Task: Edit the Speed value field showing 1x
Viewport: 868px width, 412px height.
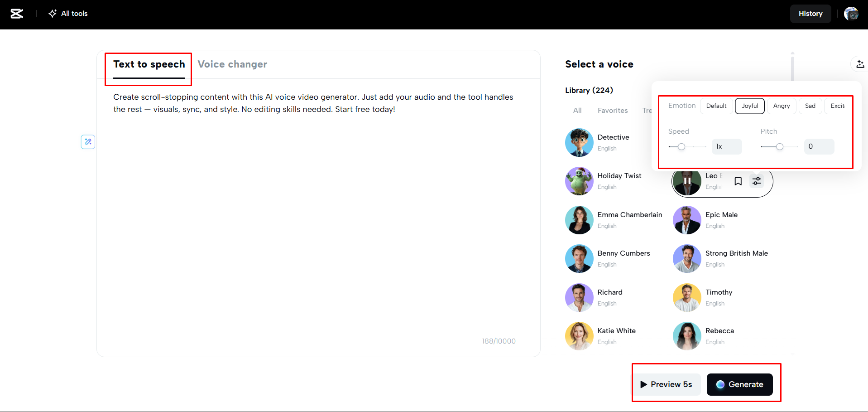Action: [727, 146]
